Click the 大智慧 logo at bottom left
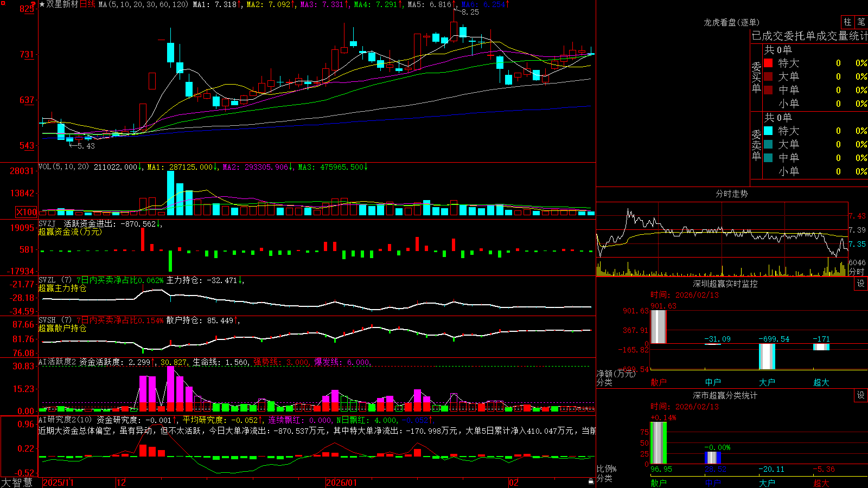 (16, 483)
